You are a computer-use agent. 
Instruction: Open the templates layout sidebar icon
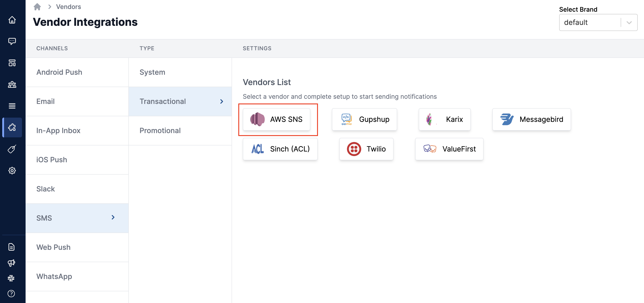(12, 63)
